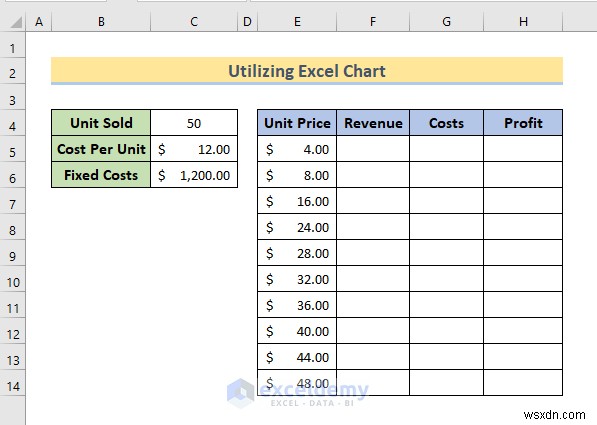Click empty Revenue cell beside price 4.00
This screenshot has width=597, height=425.
373,149
